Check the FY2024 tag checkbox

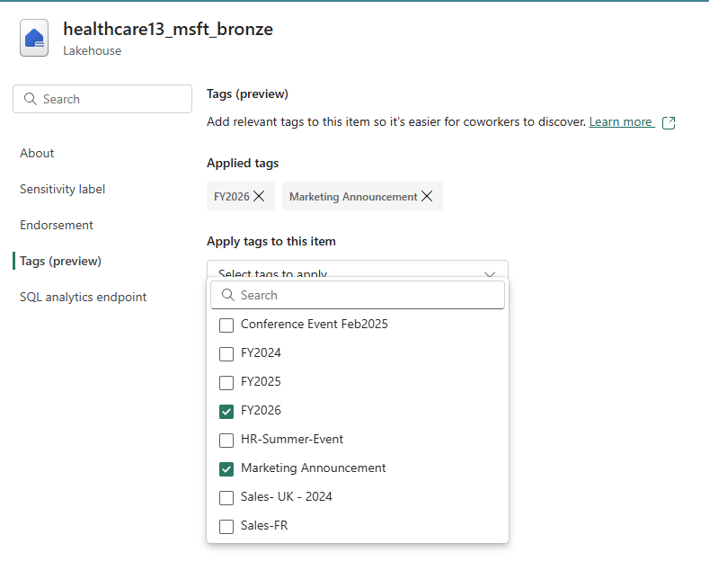226,353
